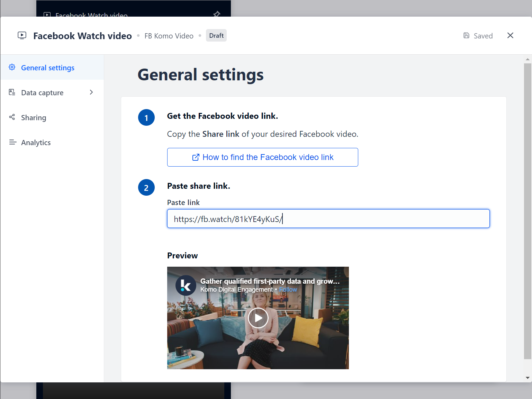Play the Facebook video preview

[x=258, y=318]
